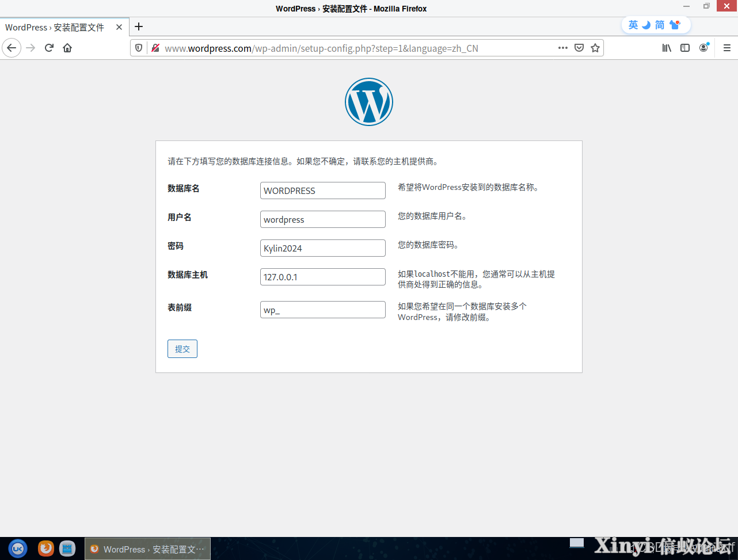This screenshot has height=560, width=738.
Task: Click the moon icon in IME bar
Action: click(646, 25)
